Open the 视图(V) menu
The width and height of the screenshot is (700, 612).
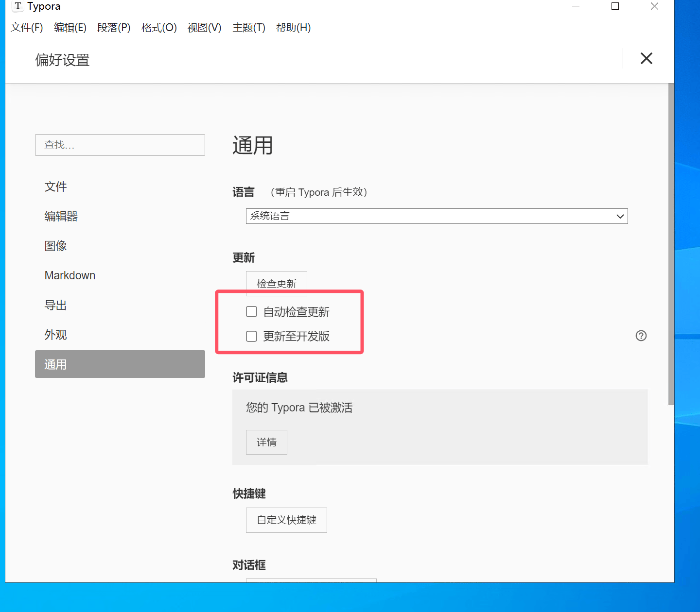(x=204, y=28)
